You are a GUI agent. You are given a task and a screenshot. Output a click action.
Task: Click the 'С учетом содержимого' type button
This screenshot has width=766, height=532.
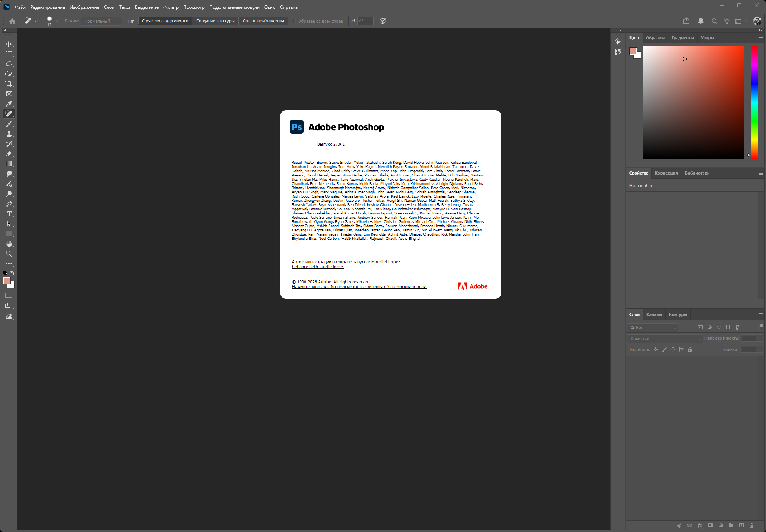(x=165, y=21)
